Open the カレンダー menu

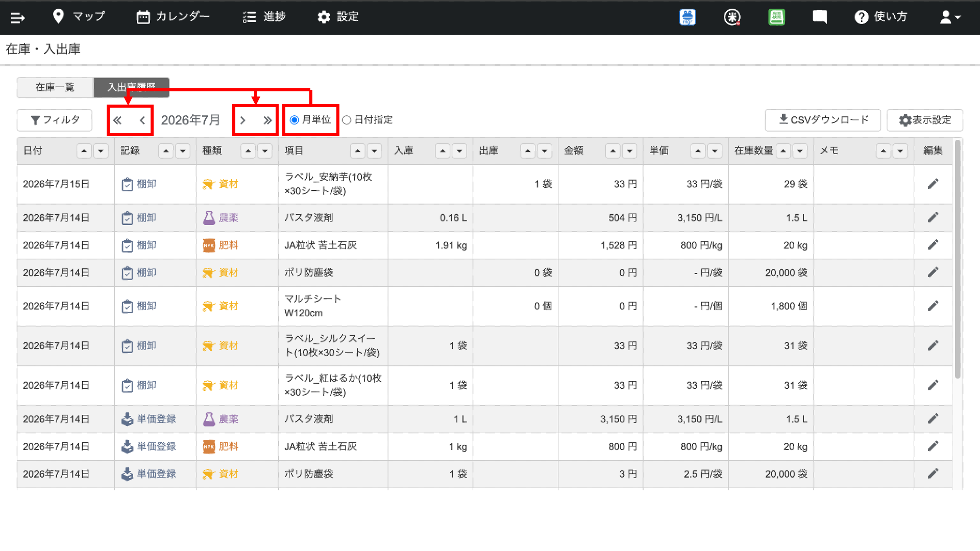[173, 17]
